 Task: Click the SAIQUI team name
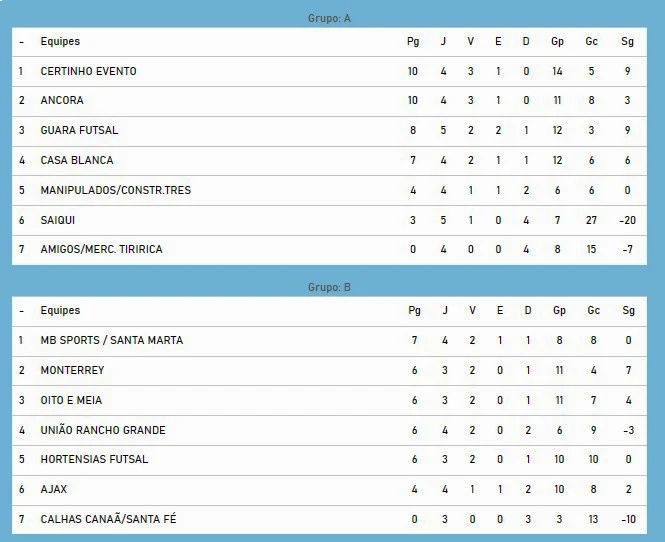coord(57,220)
